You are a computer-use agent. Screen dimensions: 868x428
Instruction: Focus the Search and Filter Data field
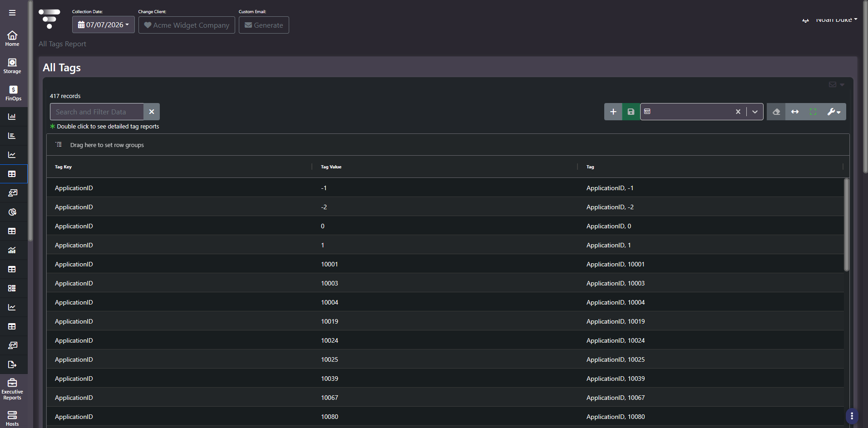click(x=97, y=112)
